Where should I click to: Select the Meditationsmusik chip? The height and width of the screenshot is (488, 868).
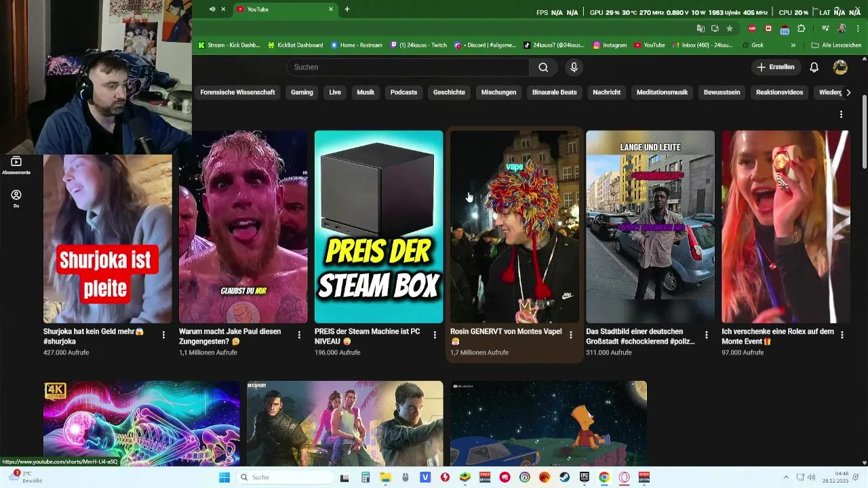[662, 92]
